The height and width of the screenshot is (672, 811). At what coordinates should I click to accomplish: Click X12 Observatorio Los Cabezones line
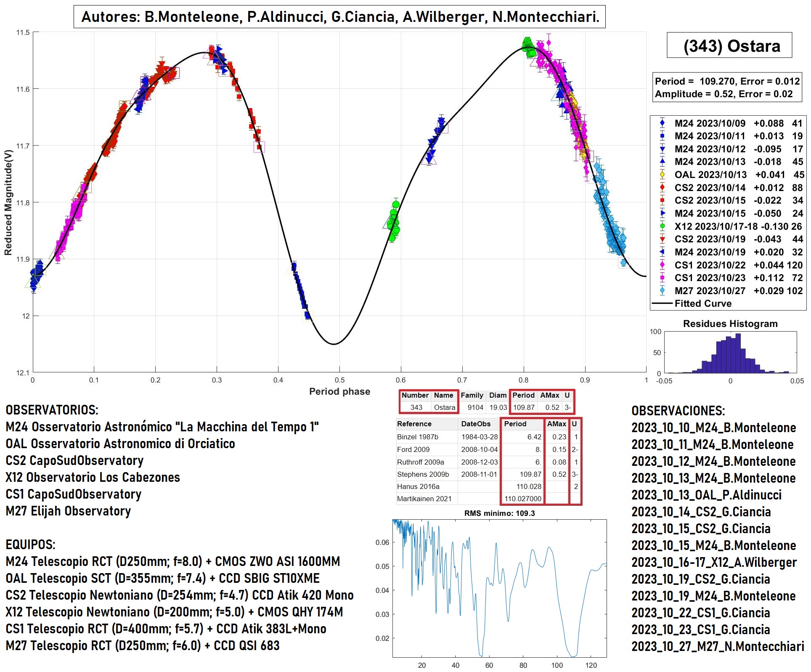point(93,477)
